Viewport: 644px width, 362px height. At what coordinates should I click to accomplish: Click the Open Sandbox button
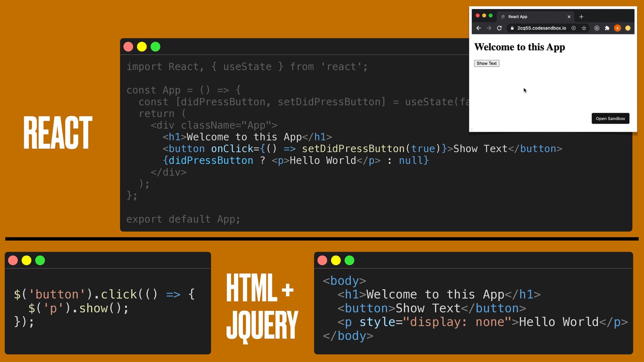(x=610, y=118)
